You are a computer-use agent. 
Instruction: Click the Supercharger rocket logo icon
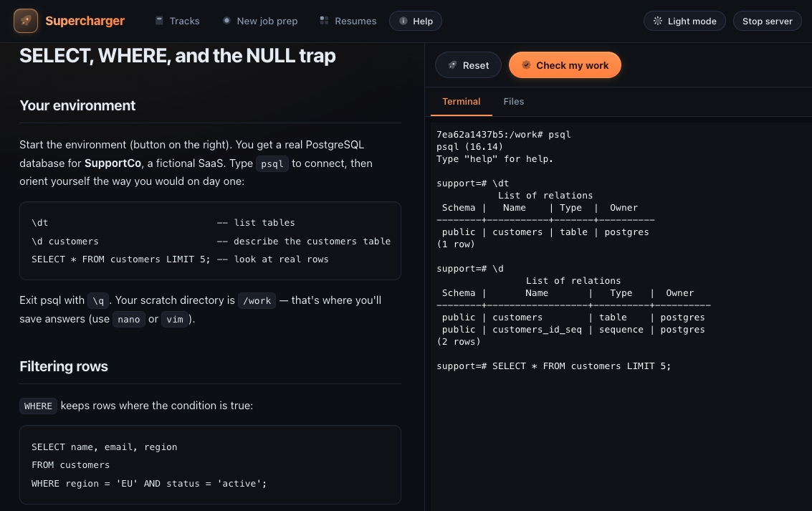click(25, 21)
